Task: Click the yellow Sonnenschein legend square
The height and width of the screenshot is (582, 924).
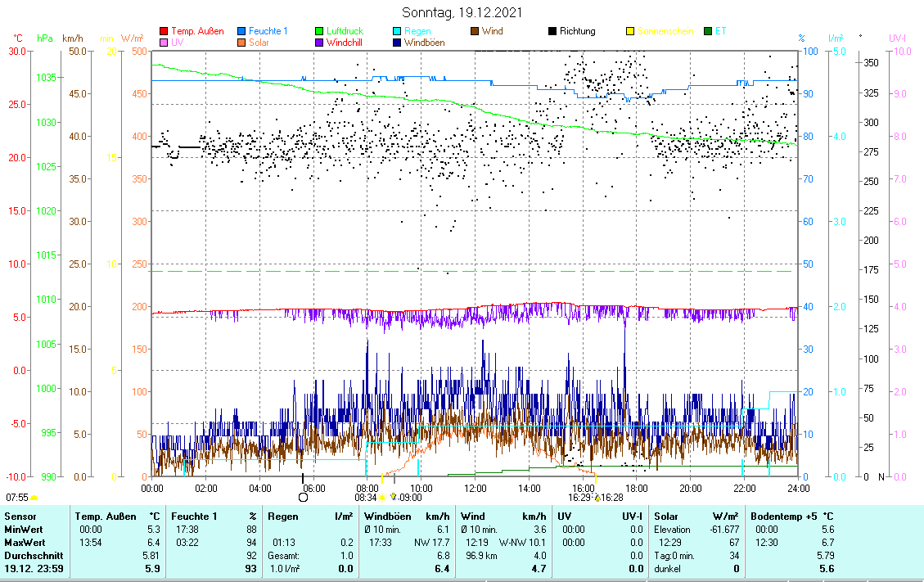Action: coord(630,32)
